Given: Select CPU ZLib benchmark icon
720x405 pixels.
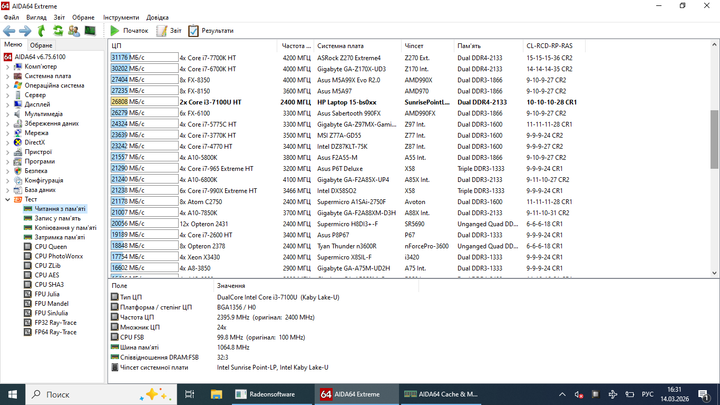Looking at the screenshot, I should [x=28, y=266].
